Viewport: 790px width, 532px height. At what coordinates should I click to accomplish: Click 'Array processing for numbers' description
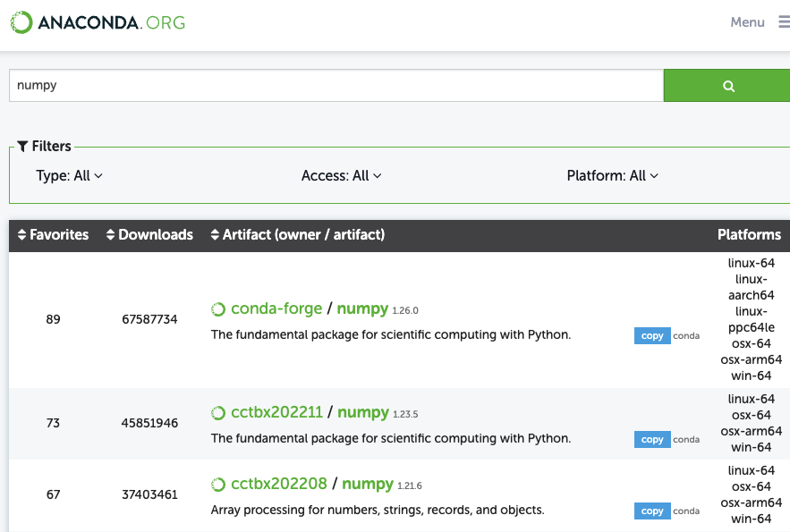pyautogui.click(x=378, y=510)
